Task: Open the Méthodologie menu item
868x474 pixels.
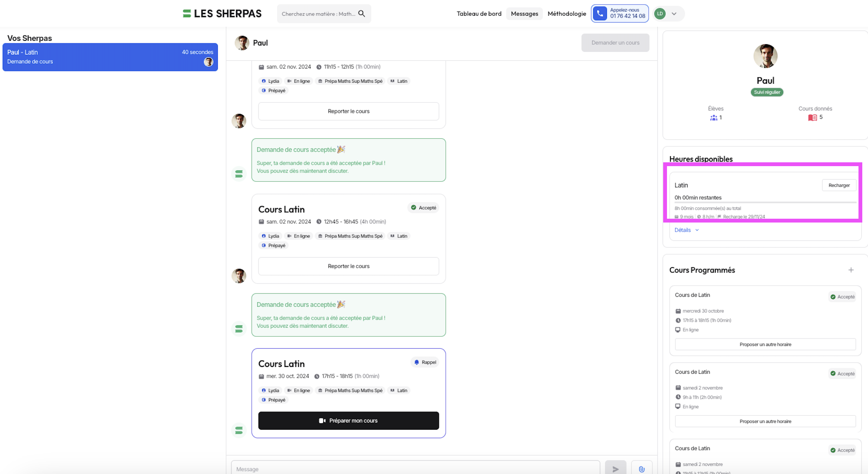Action: coord(566,13)
